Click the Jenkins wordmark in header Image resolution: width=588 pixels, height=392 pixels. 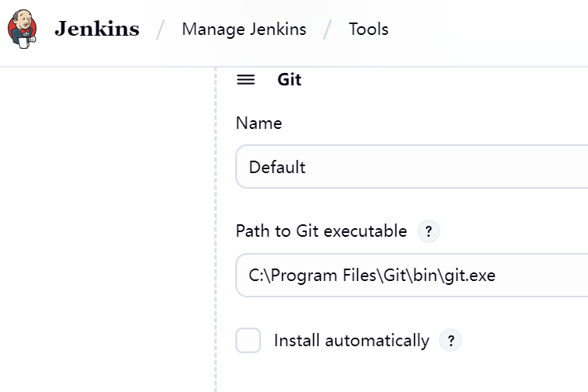click(x=96, y=29)
